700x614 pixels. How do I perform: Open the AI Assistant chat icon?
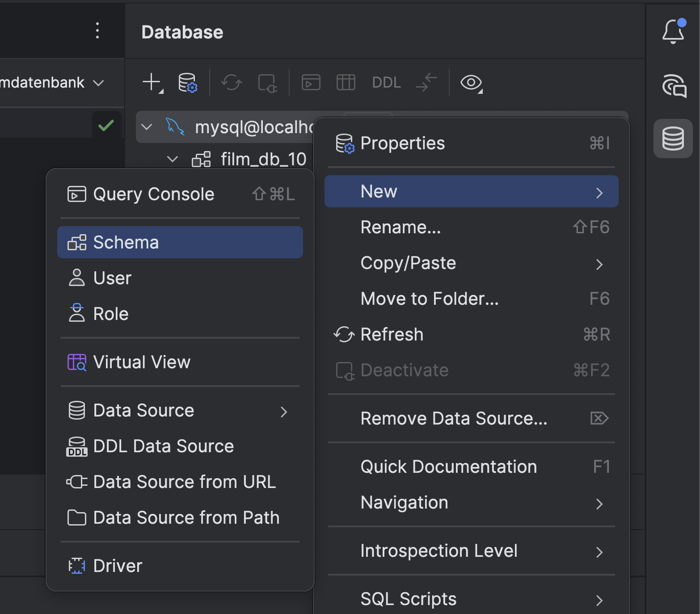(674, 86)
